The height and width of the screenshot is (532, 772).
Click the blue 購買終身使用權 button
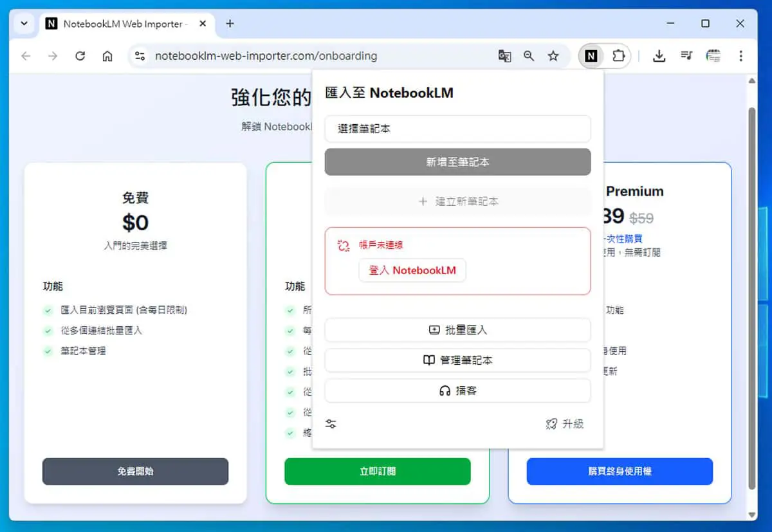[x=620, y=472]
